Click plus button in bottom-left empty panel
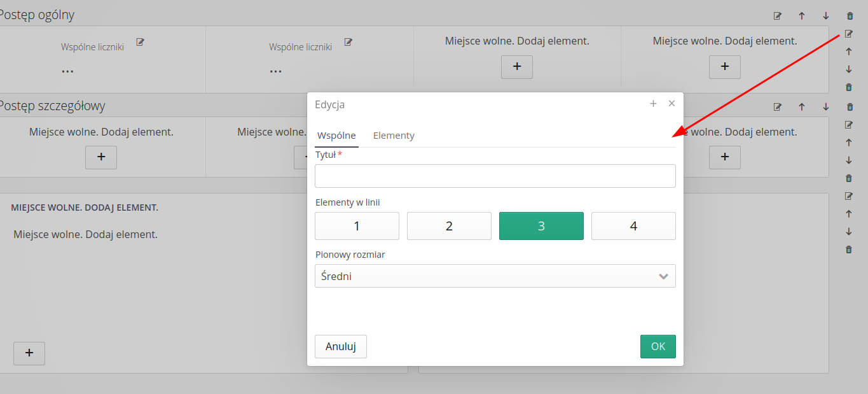The image size is (868, 394). tap(29, 353)
